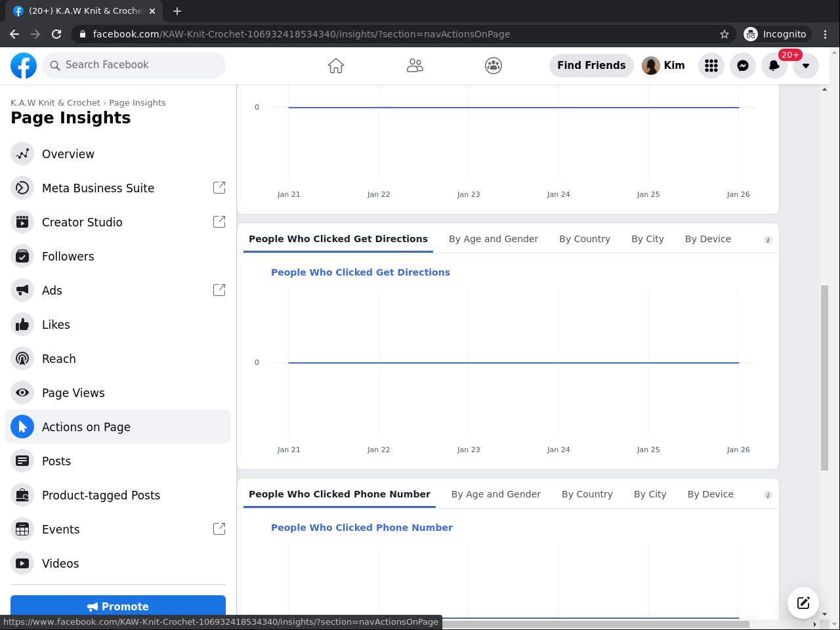Show info for Get Directions chart
Screen dimensions: 840x630
point(768,240)
